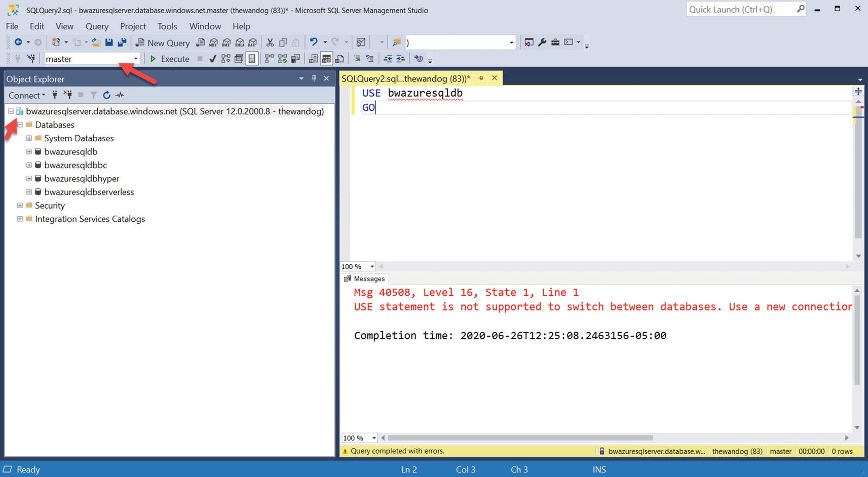Click the New Query button
The height and width of the screenshot is (477, 868).
pyautogui.click(x=163, y=43)
